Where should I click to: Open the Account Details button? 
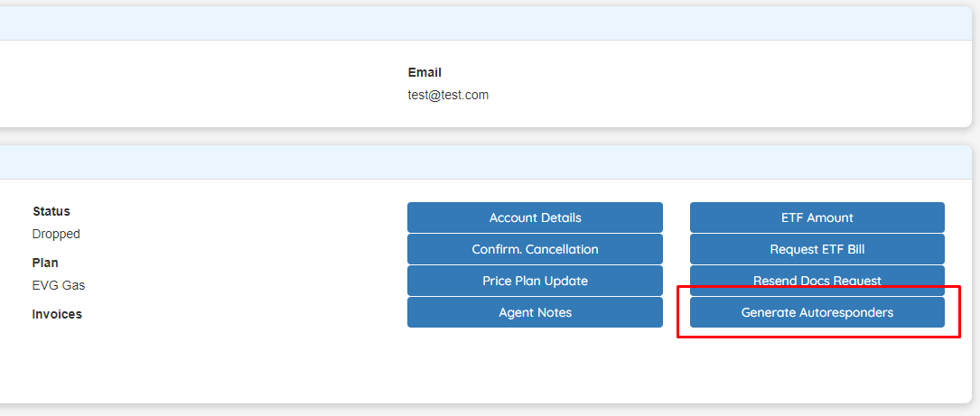[535, 217]
